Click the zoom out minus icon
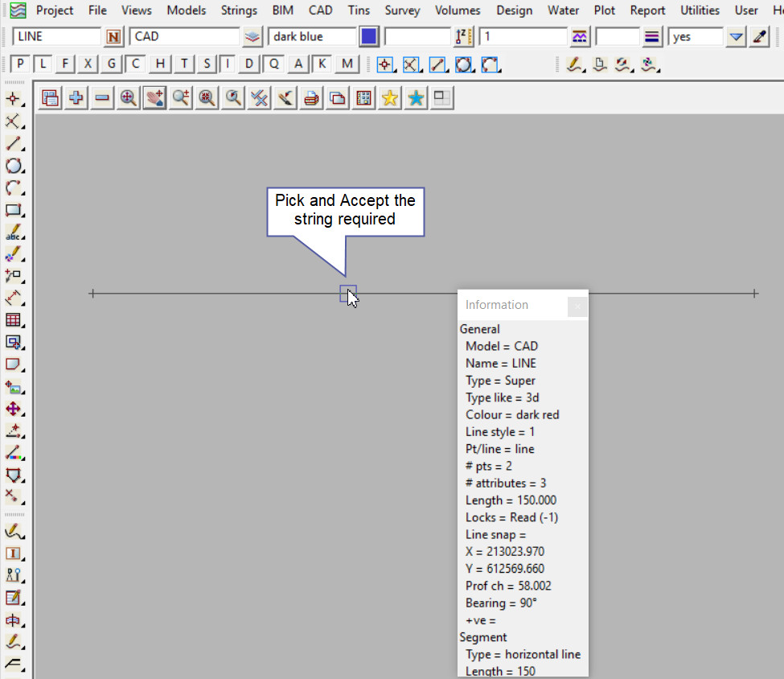Image resolution: width=784 pixels, height=679 pixels. coord(102,98)
